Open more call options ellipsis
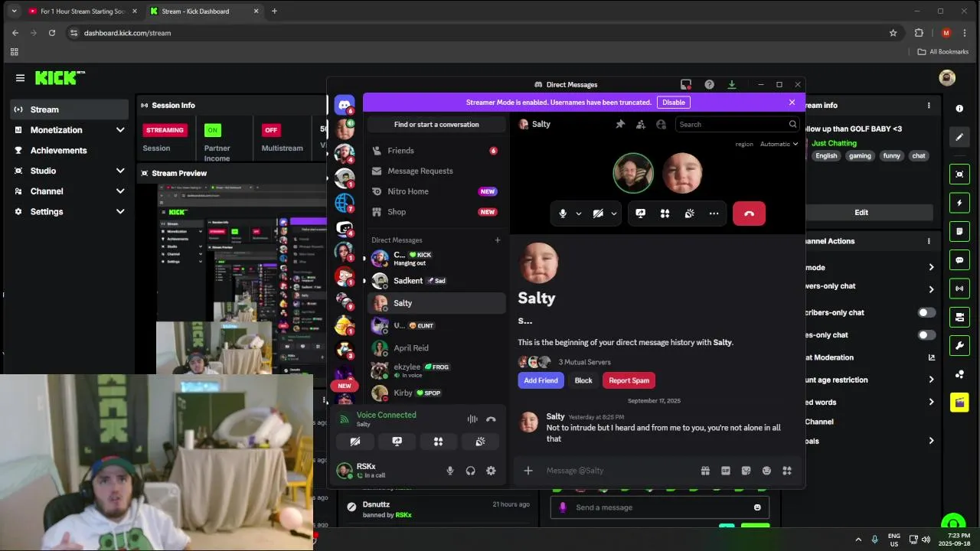 [x=714, y=214]
